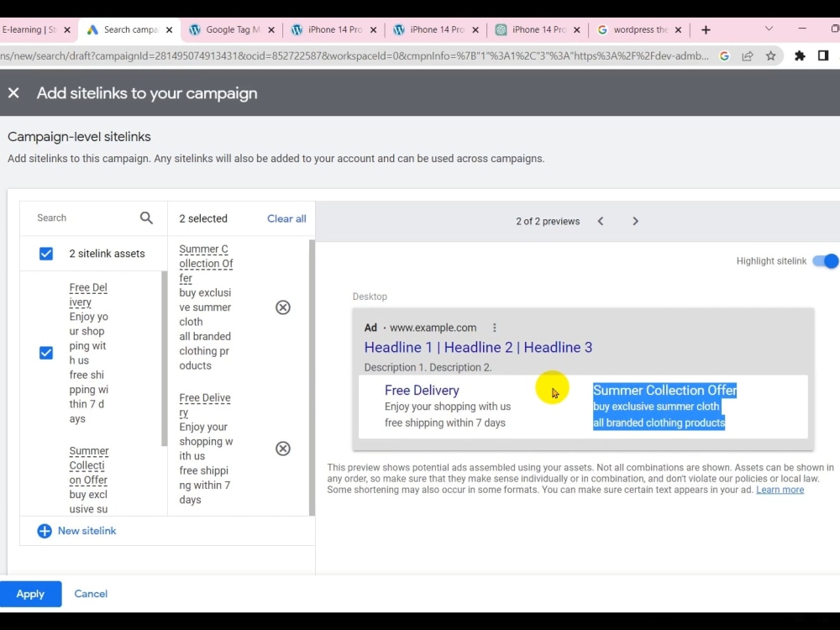Click Apply to save sitelinks
Viewport: 840px width, 630px height.
tap(30, 594)
